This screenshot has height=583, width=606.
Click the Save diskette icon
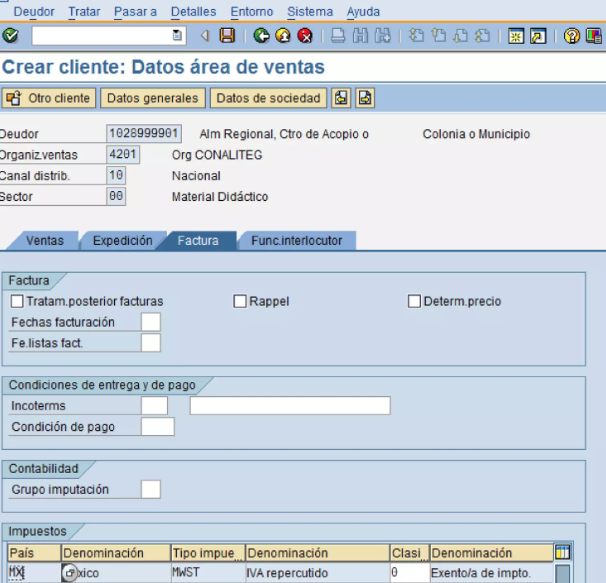[x=227, y=36]
